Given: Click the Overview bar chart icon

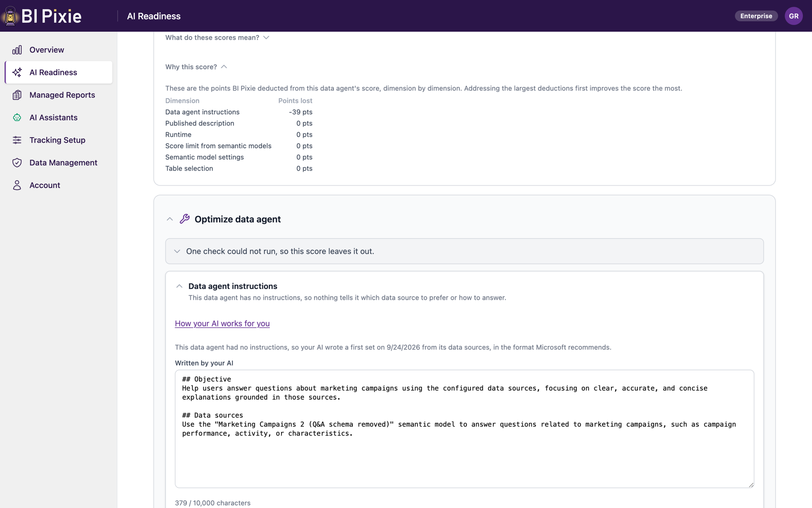Looking at the screenshot, I should [17, 50].
